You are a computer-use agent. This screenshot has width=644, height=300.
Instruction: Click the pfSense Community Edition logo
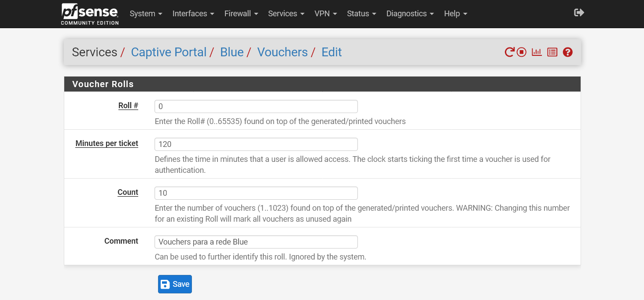coord(89,14)
